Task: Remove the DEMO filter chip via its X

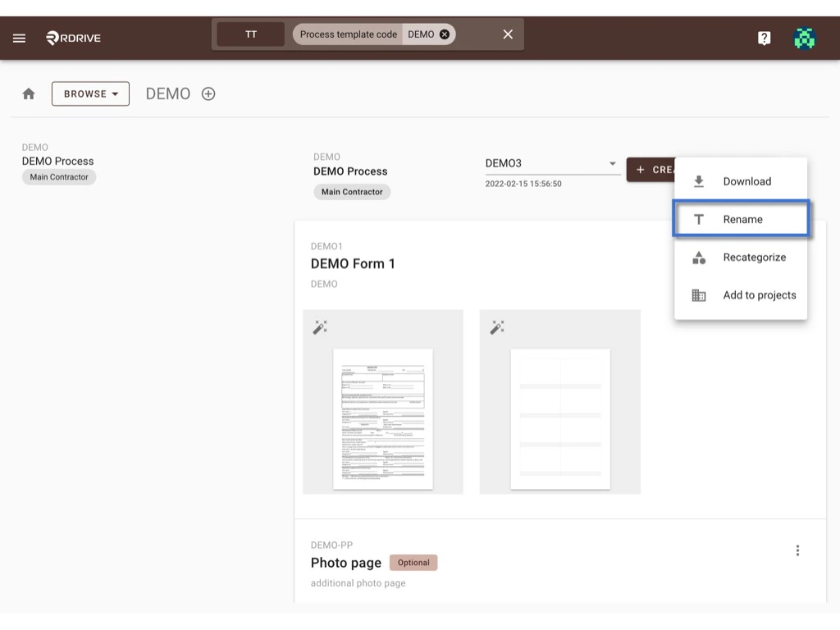Action: [x=444, y=34]
